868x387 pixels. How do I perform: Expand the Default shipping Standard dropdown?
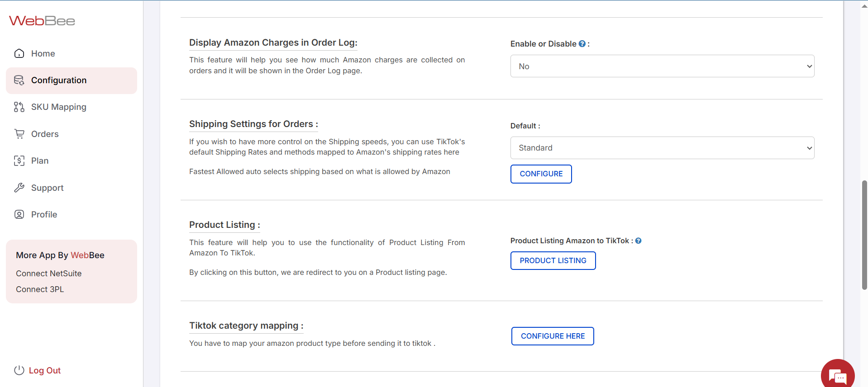coord(662,148)
